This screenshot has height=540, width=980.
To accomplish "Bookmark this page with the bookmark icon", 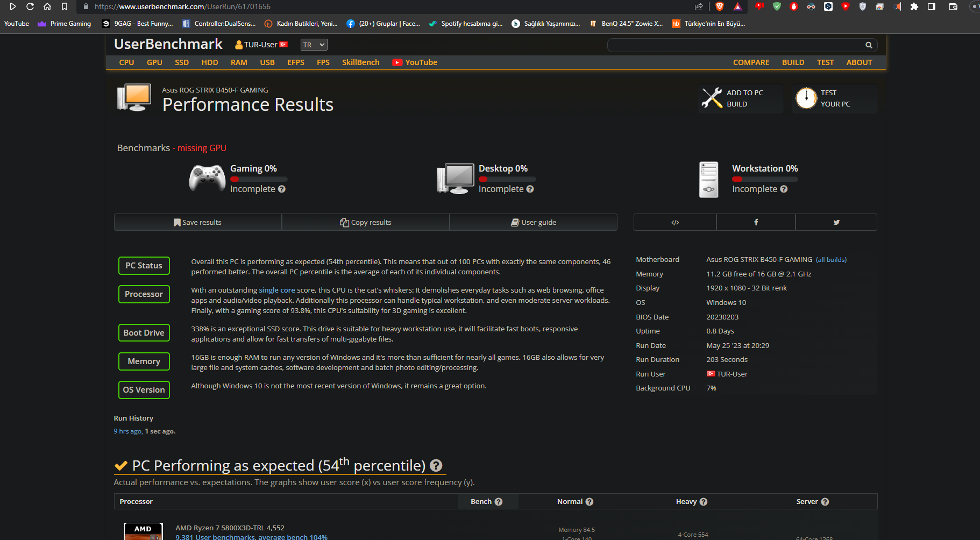I will [65, 6].
